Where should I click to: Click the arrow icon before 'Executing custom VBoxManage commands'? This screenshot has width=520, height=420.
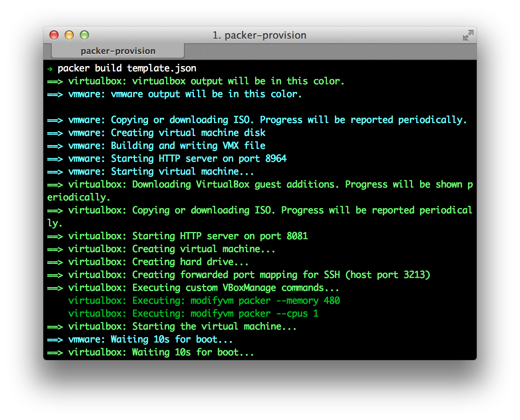55,287
